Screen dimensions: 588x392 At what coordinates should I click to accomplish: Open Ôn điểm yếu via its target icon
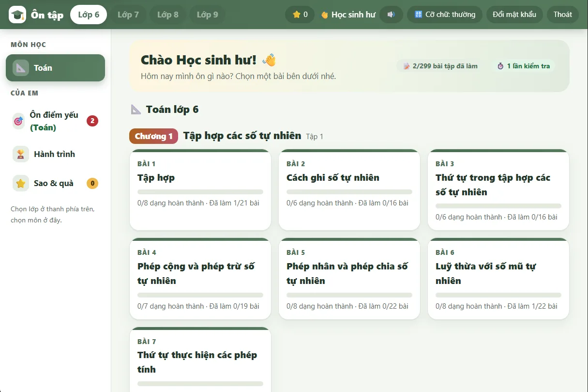(18, 121)
